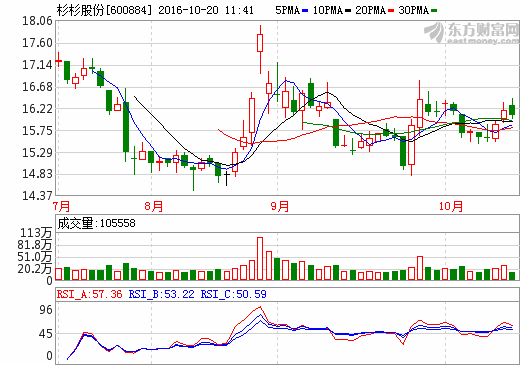The height and width of the screenshot is (365, 520).
Task: Click the tallest red candlestick near 17.60
Action: 260,43
